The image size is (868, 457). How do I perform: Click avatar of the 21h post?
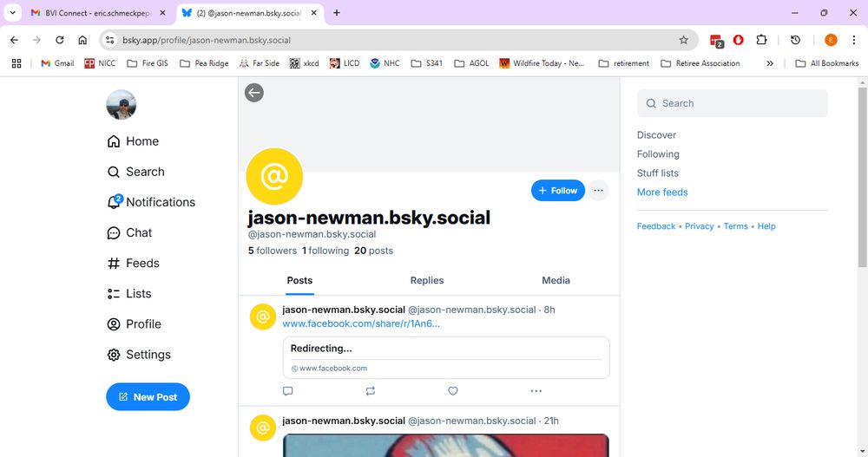[263, 428]
